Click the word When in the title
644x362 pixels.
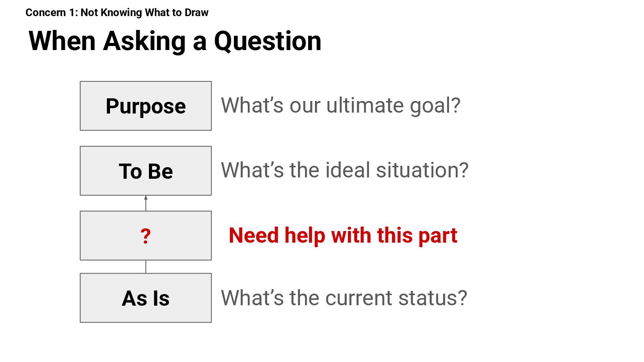pos(62,41)
